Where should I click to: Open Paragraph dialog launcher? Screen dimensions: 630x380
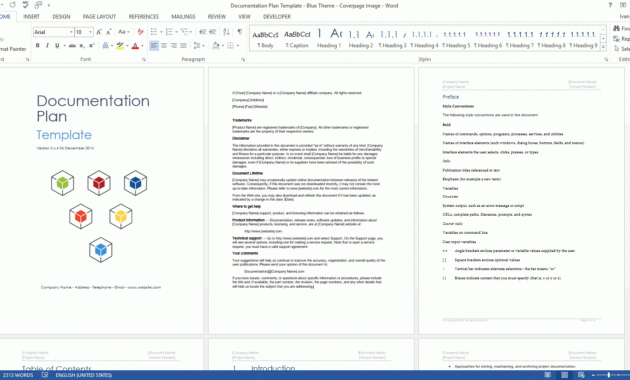(x=243, y=59)
